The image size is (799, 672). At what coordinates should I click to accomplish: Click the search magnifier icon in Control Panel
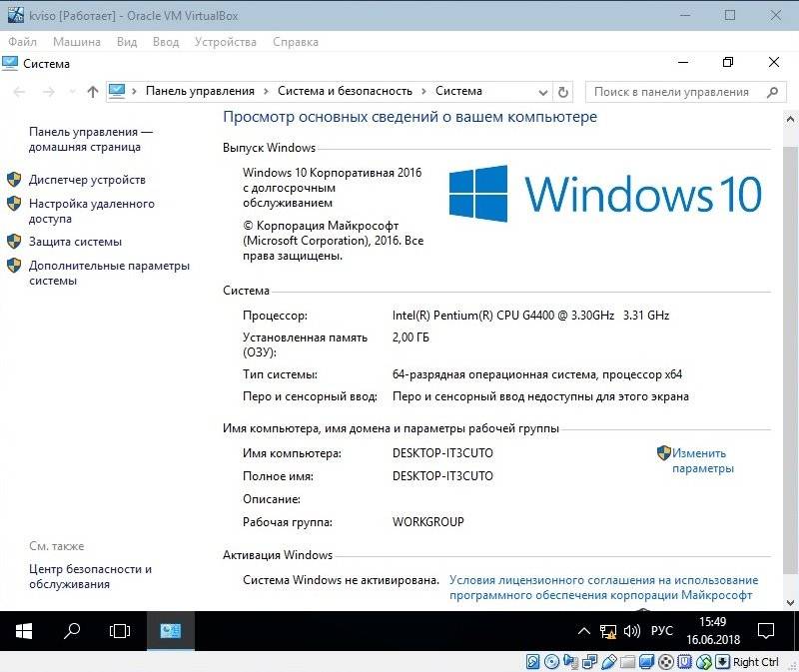tap(772, 92)
